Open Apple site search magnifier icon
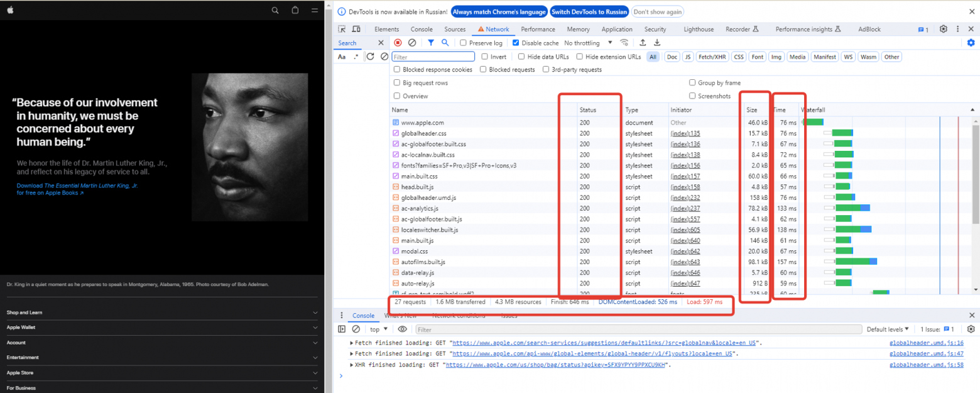The height and width of the screenshot is (393, 980). click(275, 10)
